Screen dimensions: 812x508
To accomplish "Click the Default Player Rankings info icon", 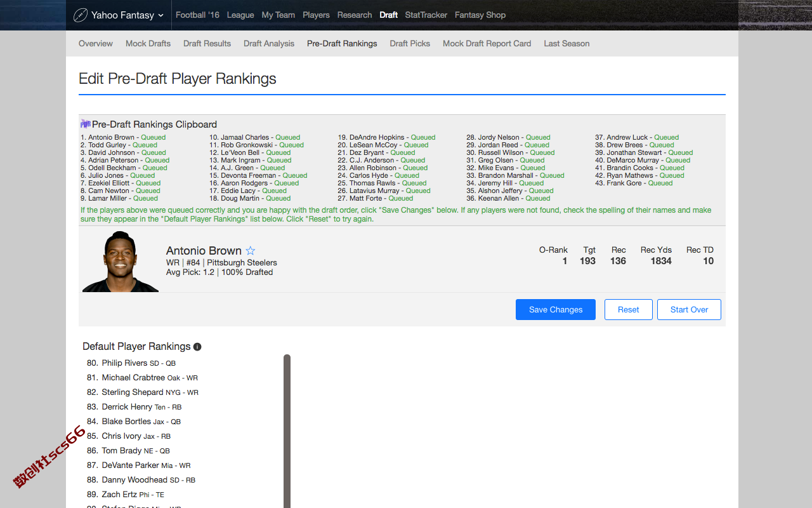I will 197,347.
